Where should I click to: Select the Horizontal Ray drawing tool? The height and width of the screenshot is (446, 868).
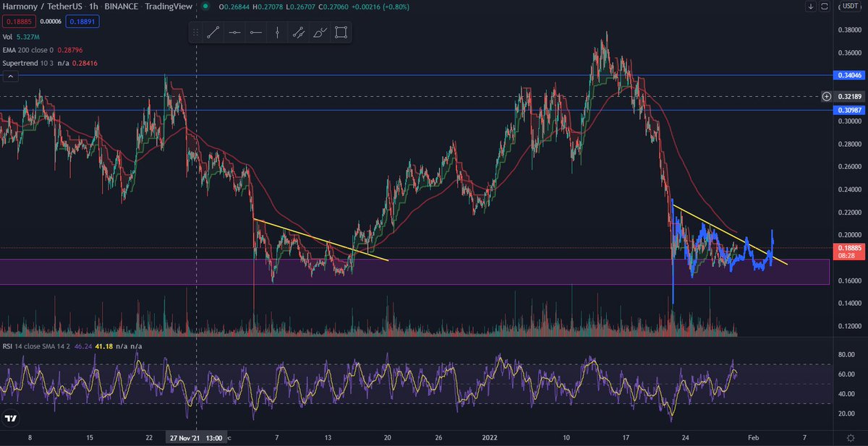[255, 32]
